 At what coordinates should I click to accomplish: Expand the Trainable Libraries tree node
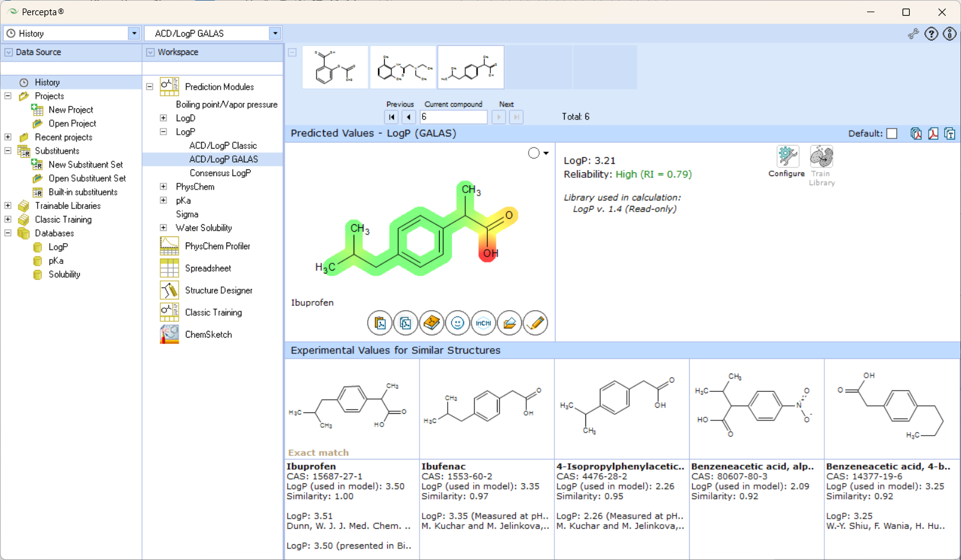[8, 206]
